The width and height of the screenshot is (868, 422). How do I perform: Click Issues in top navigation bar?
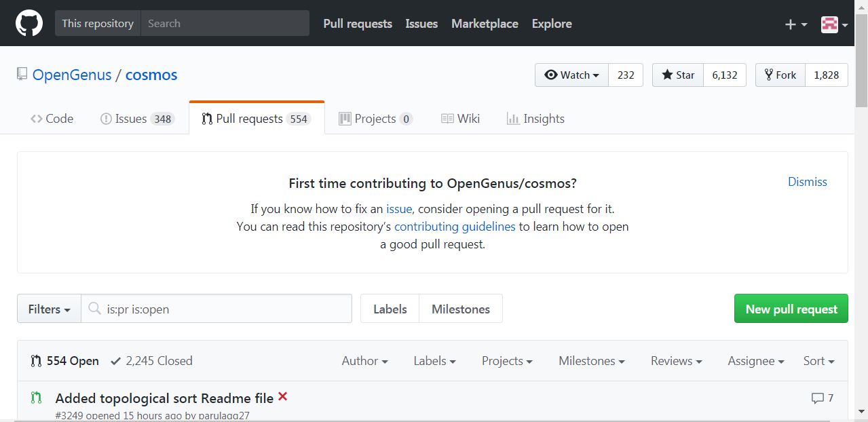tap(421, 24)
